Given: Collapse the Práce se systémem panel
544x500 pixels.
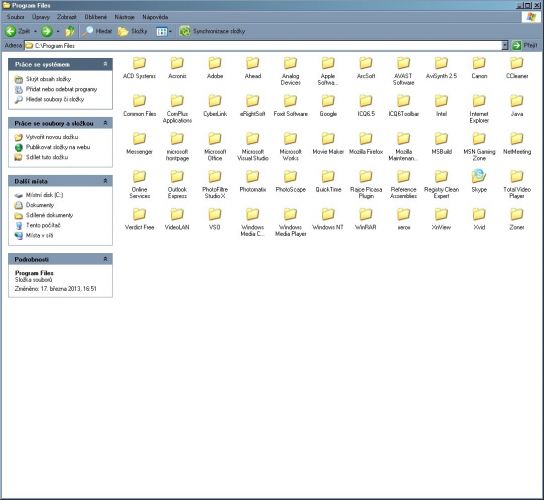Looking at the screenshot, I should coord(105,64).
